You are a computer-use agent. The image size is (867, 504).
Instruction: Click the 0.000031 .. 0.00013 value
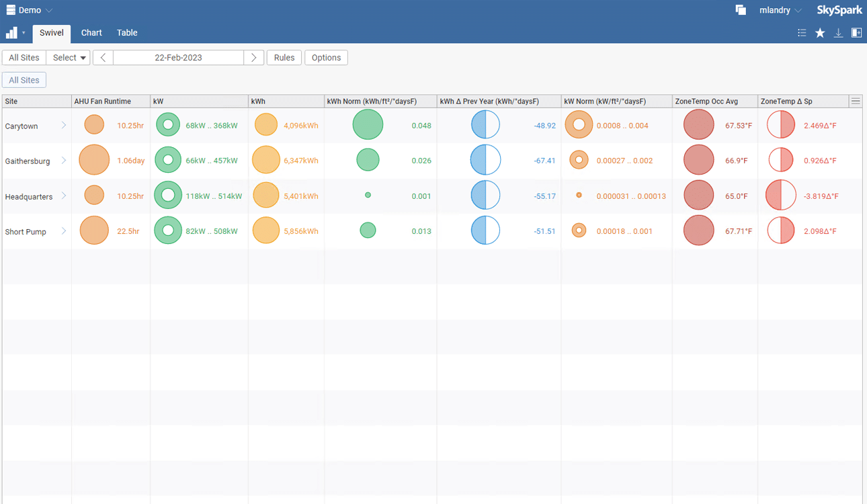click(631, 196)
